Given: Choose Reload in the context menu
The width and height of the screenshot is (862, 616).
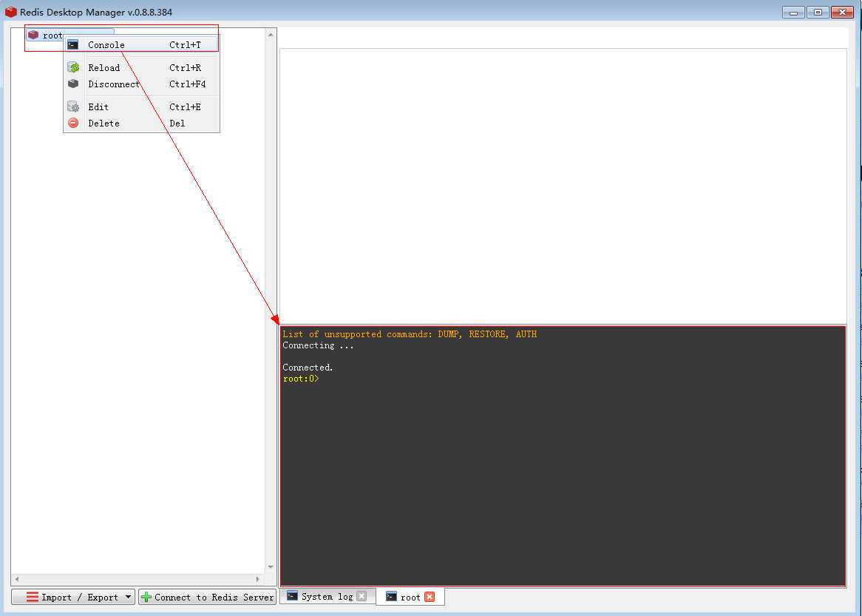Looking at the screenshot, I should click(x=141, y=67).
